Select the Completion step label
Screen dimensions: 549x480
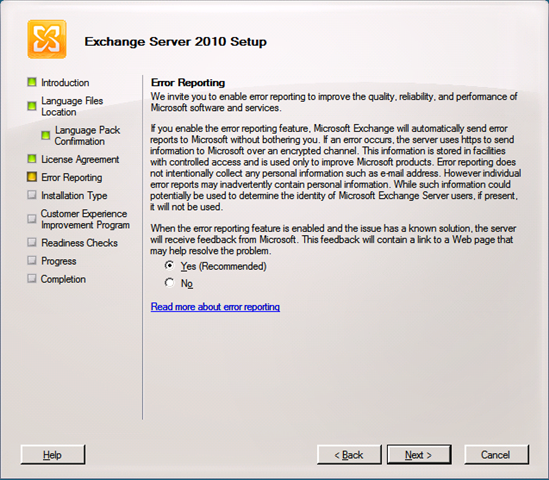coord(63,279)
